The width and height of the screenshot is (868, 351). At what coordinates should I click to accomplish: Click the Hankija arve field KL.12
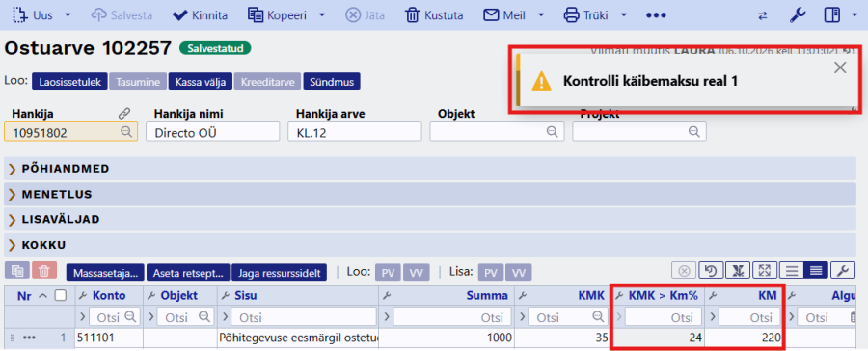(355, 132)
